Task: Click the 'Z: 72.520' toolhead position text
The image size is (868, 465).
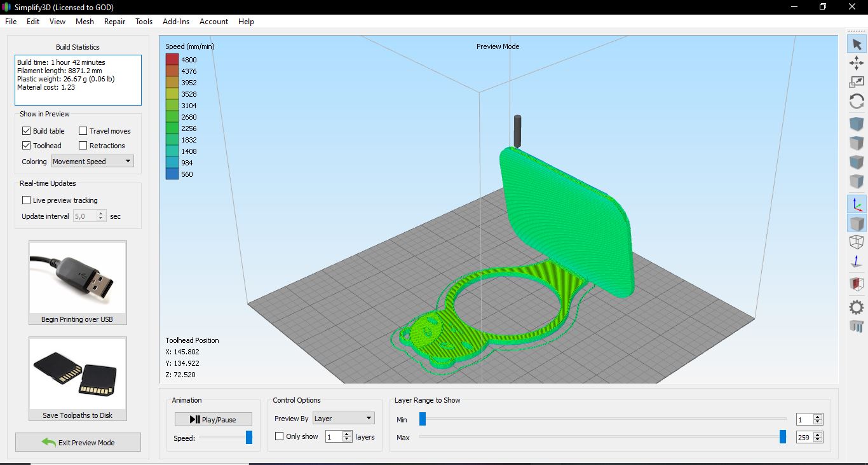Action: 180,375
